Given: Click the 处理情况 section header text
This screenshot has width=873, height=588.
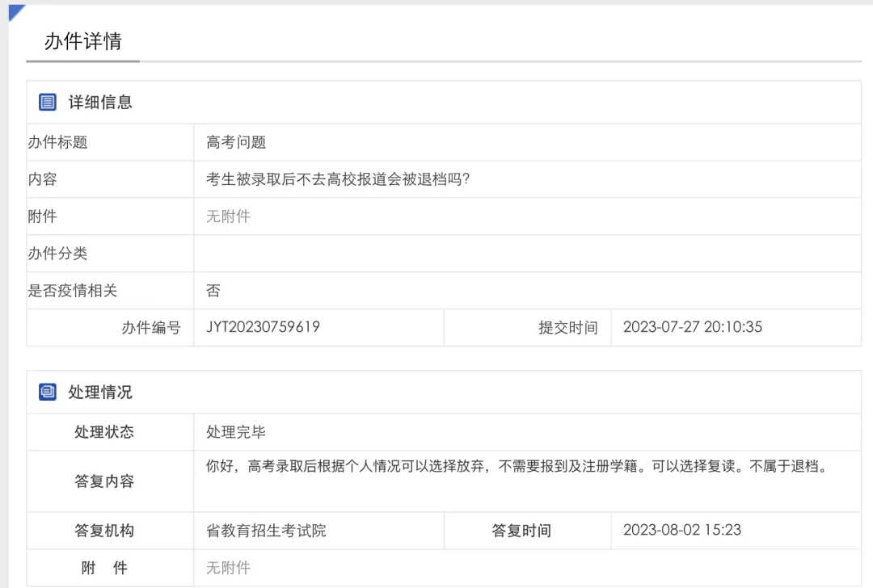Looking at the screenshot, I should click(x=100, y=393).
